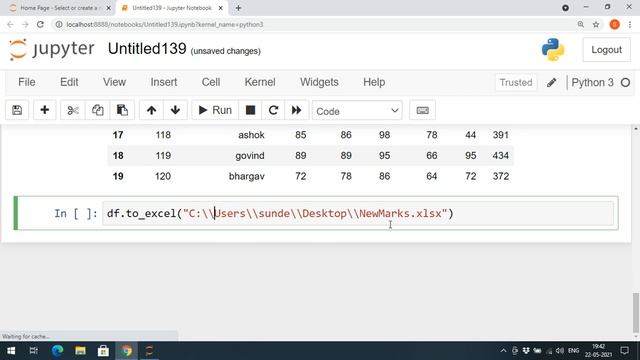Open the Kernel menu

(260, 82)
